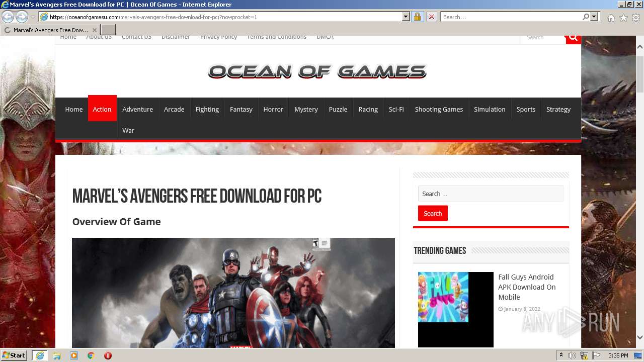Screen dimensions: 644x362
Task: Open Home in the main navigation
Action: (x=74, y=109)
